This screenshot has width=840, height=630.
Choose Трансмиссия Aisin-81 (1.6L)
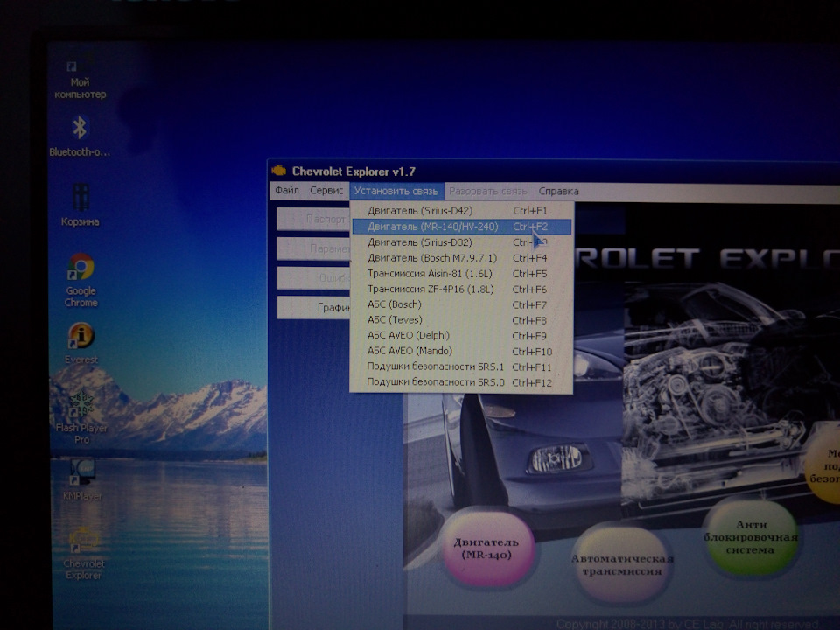[461, 273]
